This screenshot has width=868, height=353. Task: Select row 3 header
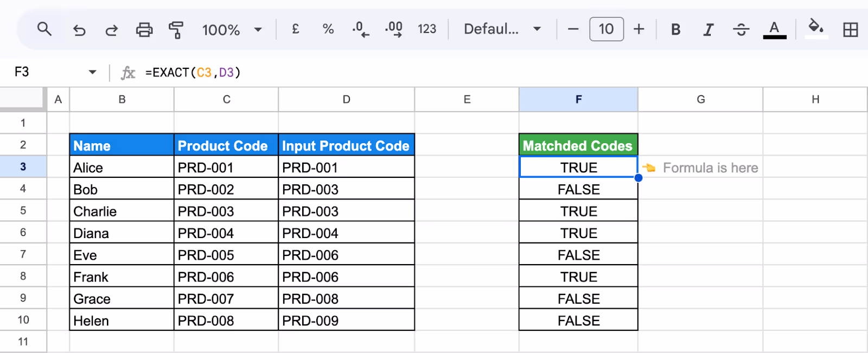tap(23, 166)
